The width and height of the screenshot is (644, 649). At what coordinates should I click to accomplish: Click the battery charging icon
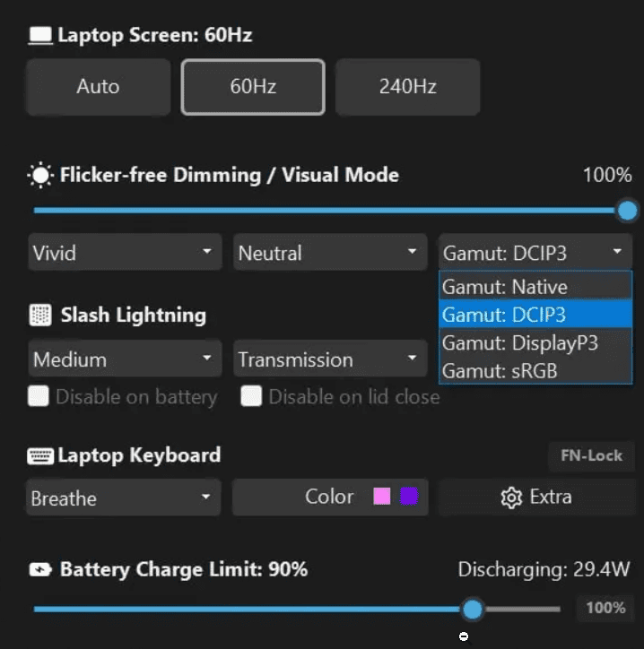[40, 570]
